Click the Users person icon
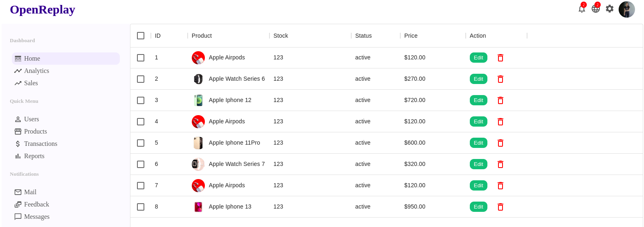The width and height of the screenshot is (644, 227). pos(18,119)
